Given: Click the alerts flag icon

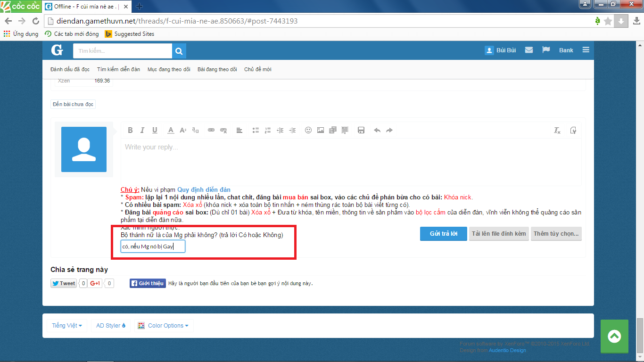Looking at the screenshot, I should [546, 50].
